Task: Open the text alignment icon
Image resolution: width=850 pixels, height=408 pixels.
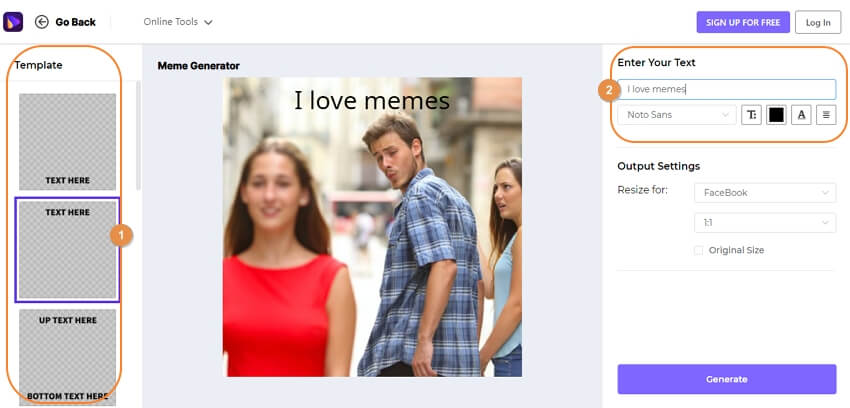Action: pos(826,115)
